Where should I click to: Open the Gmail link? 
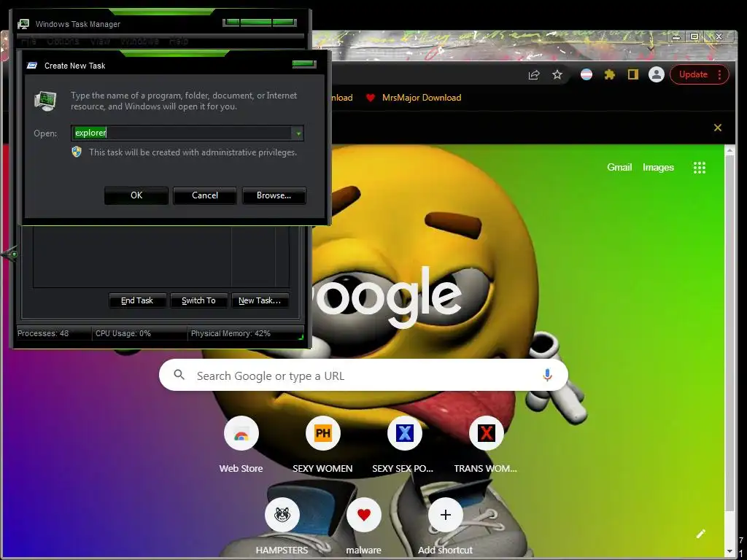[619, 167]
